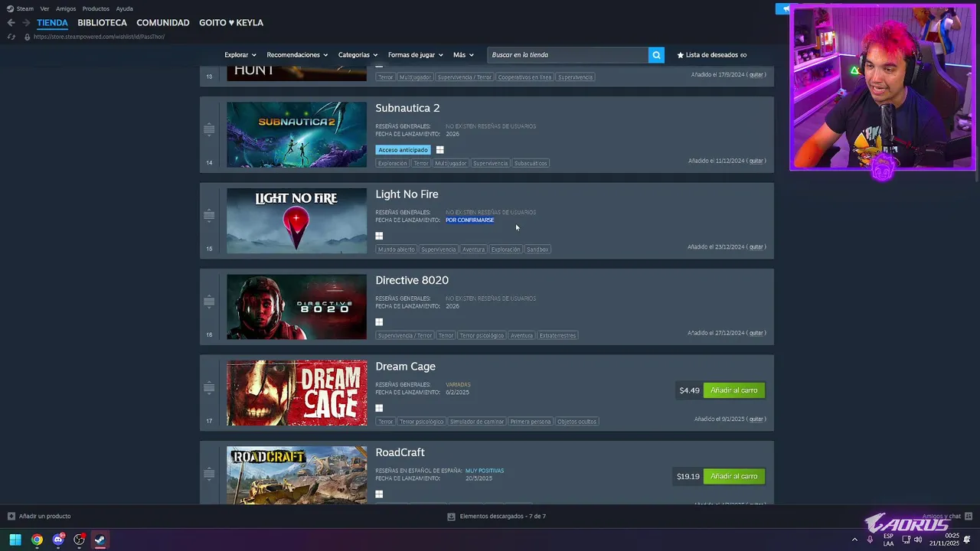The height and width of the screenshot is (551, 980).
Task: Add Dream Cage to cart
Action: pyautogui.click(x=733, y=390)
